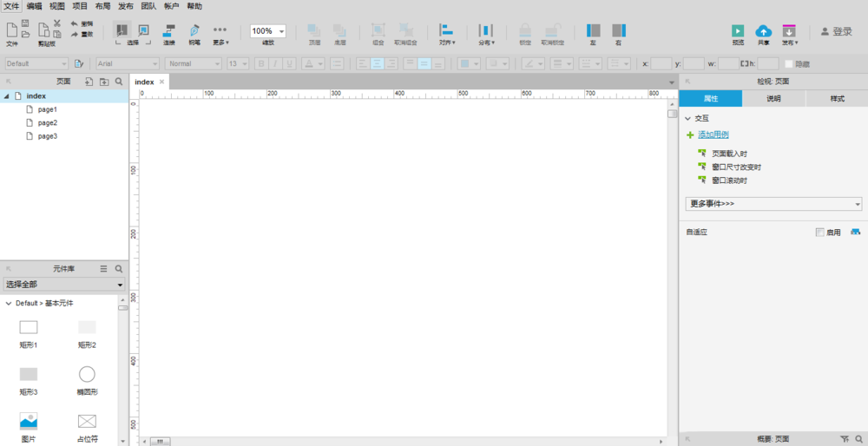Open the text color picker
The width and height of the screenshot is (868, 446).
point(312,63)
